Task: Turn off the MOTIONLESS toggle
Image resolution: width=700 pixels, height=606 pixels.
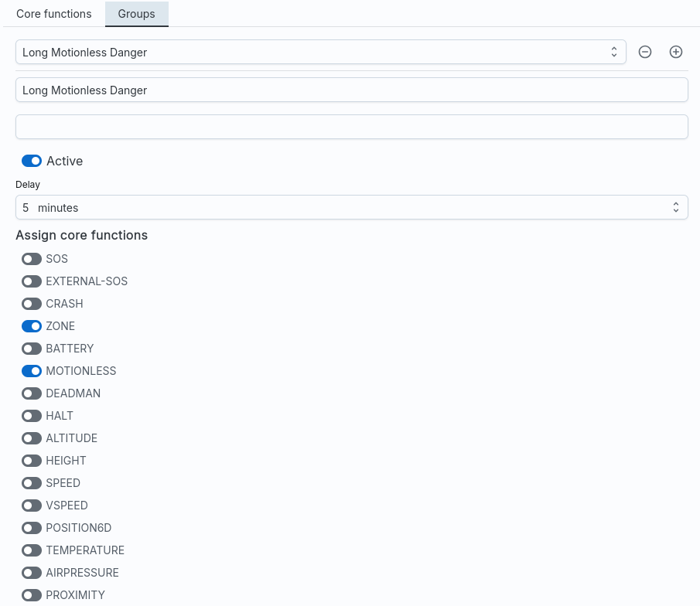Action: tap(32, 371)
